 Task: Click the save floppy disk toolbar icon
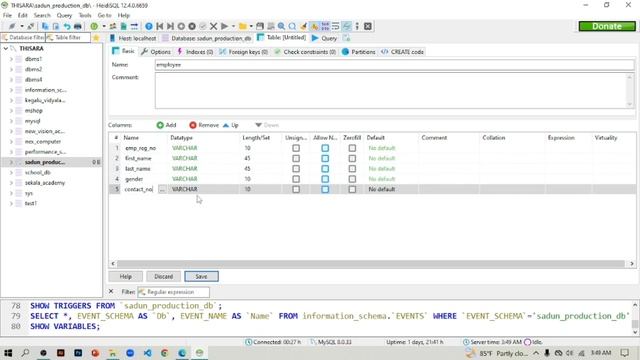coord(260,26)
